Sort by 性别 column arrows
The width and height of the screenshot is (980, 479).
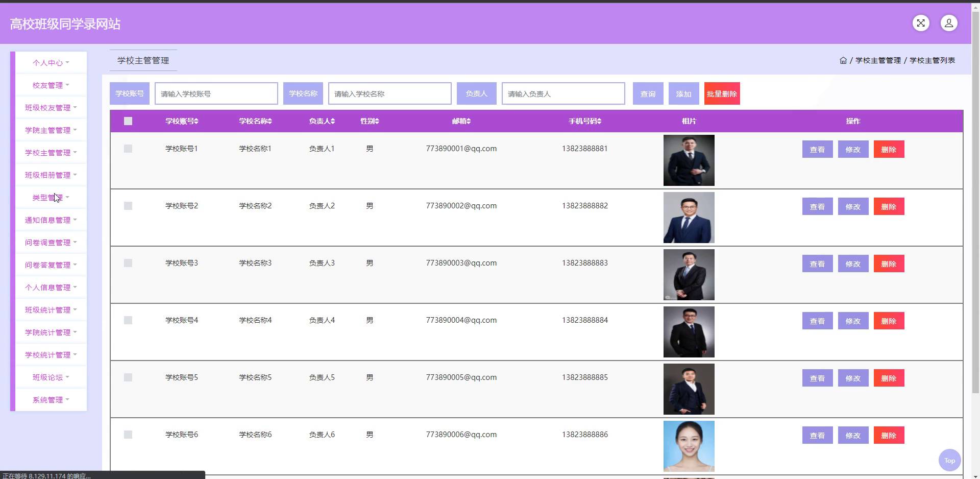point(377,121)
